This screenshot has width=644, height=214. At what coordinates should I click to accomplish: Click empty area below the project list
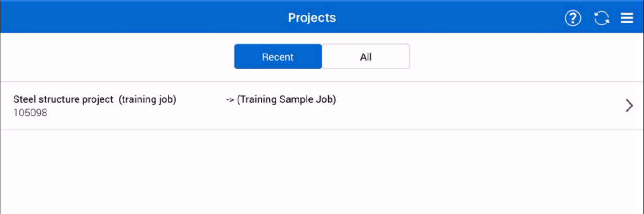point(322,174)
